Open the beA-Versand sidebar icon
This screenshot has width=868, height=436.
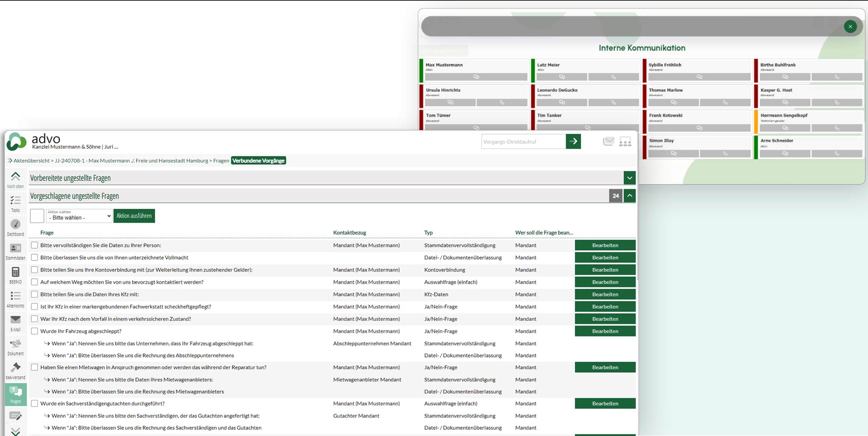coord(15,370)
